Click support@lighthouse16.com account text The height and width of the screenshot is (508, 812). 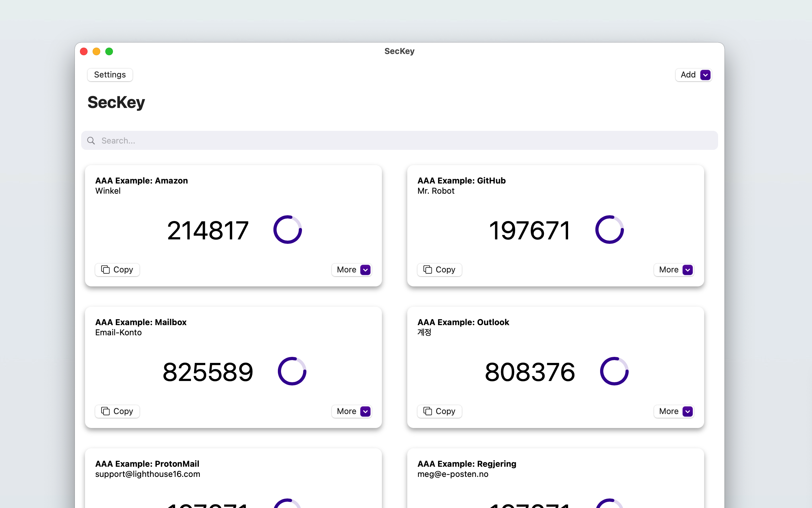[x=147, y=474]
